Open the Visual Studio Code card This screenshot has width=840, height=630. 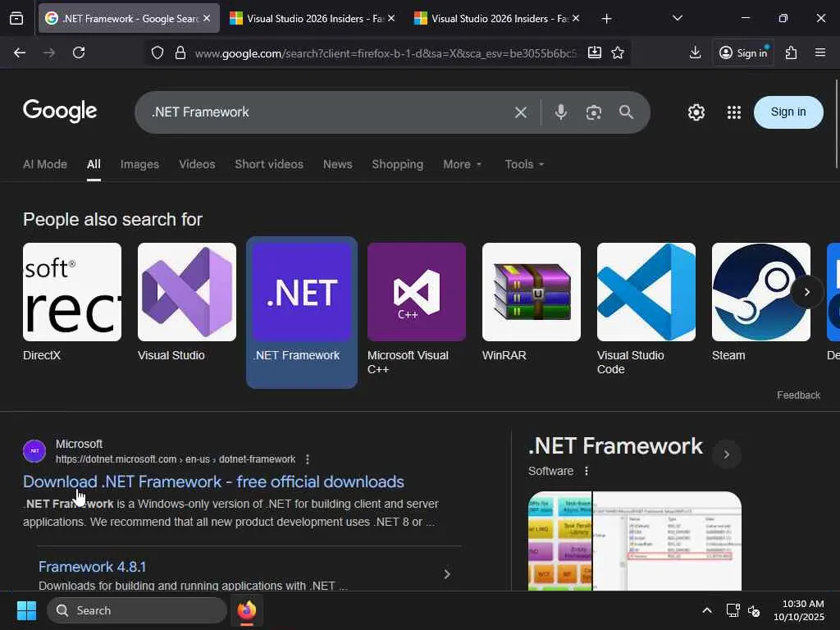pyautogui.click(x=646, y=309)
